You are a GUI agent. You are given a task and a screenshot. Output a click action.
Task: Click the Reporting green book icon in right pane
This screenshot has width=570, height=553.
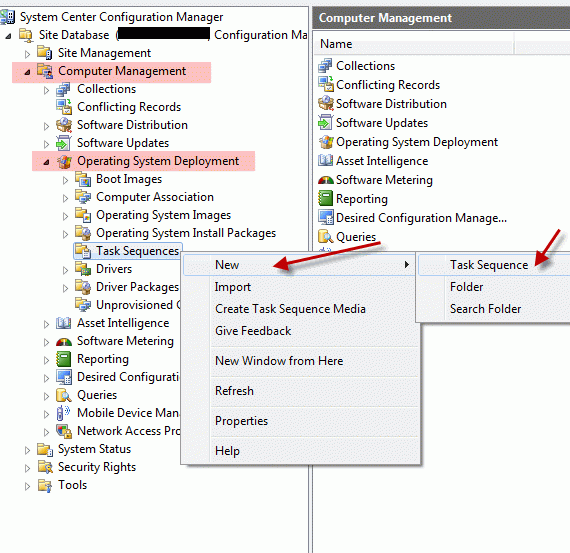tap(325, 199)
